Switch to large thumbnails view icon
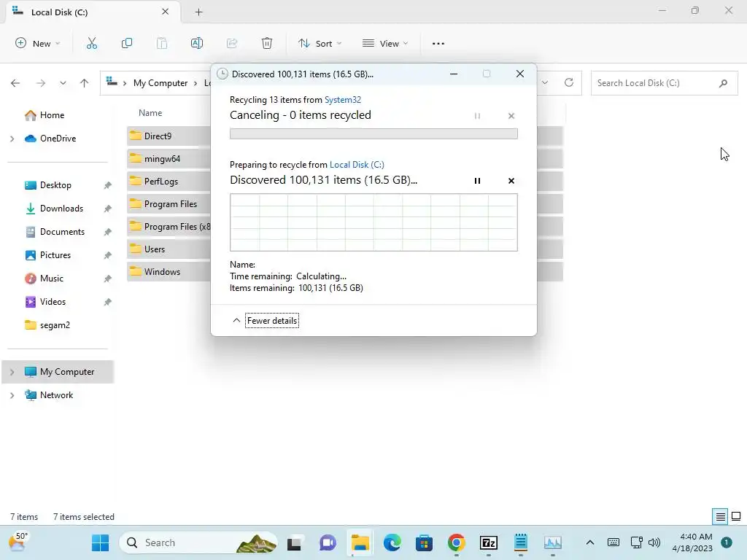The height and width of the screenshot is (560, 747). (736, 516)
